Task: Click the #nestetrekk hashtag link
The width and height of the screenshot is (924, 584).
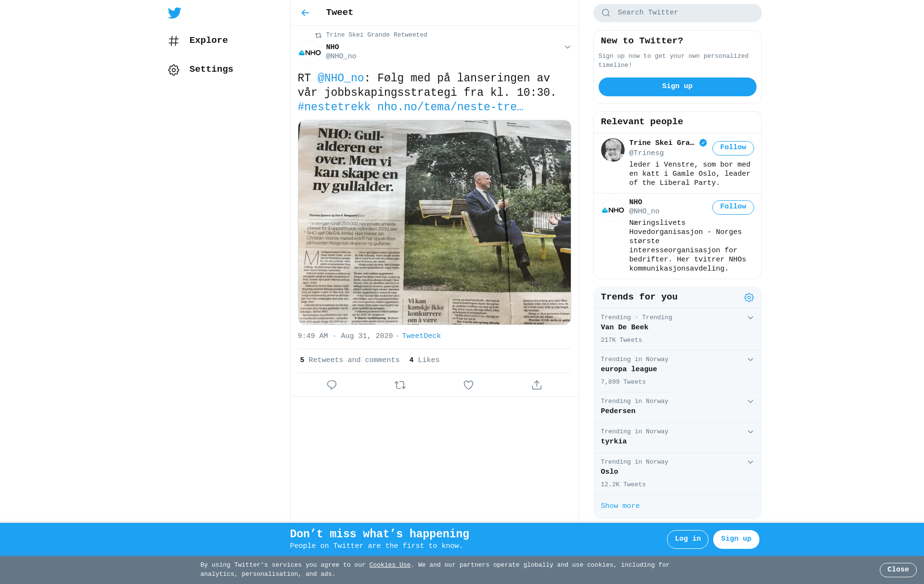Action: click(334, 107)
